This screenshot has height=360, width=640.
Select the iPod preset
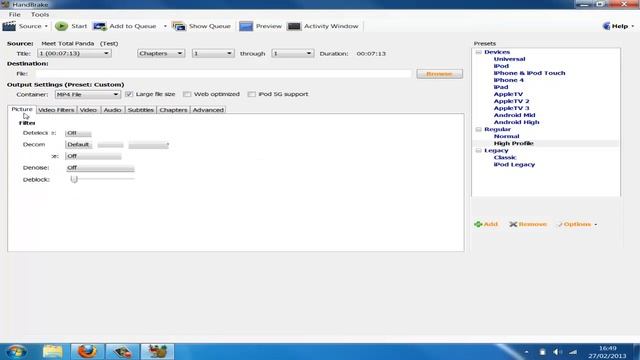501,66
